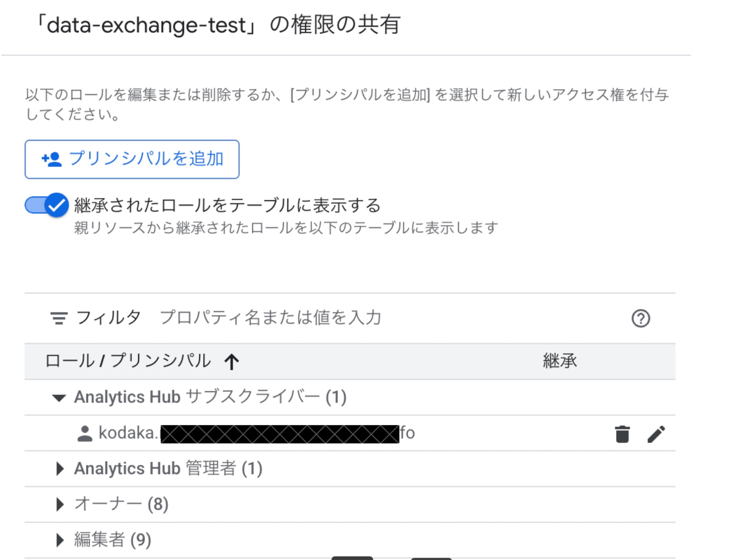Open the filter options via the funnel icon
Screen dimensions: 729x560
click(59, 317)
